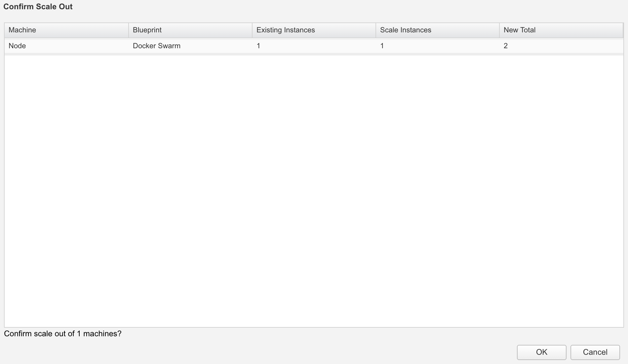Click the Confirm Scale Out title

38,7
